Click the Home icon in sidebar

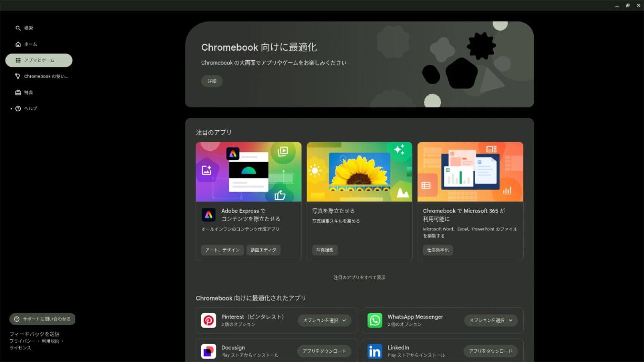coord(18,44)
